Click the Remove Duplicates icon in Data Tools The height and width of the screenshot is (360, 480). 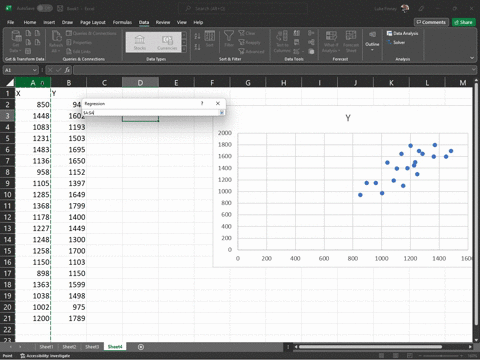point(296,42)
